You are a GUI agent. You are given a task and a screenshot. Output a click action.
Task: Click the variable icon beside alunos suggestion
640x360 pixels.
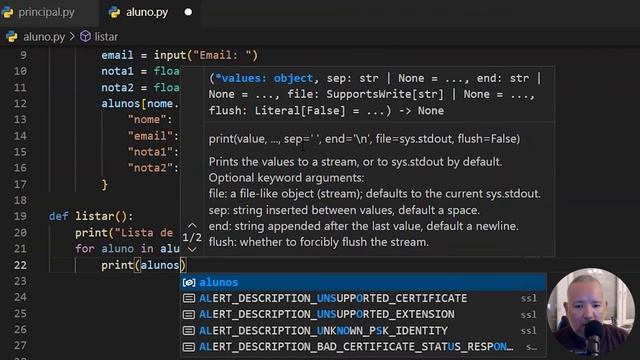189,282
